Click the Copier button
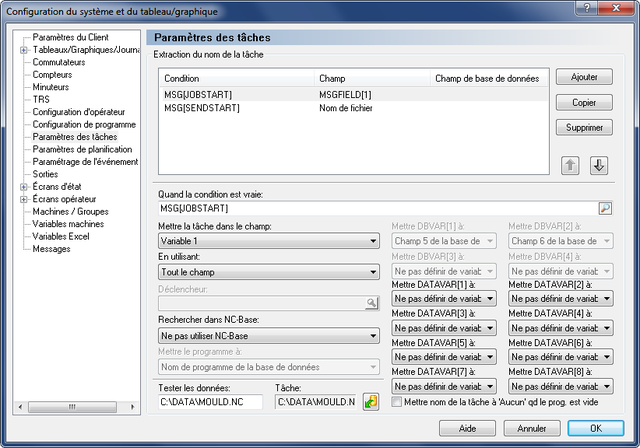640x448 pixels. point(584,102)
